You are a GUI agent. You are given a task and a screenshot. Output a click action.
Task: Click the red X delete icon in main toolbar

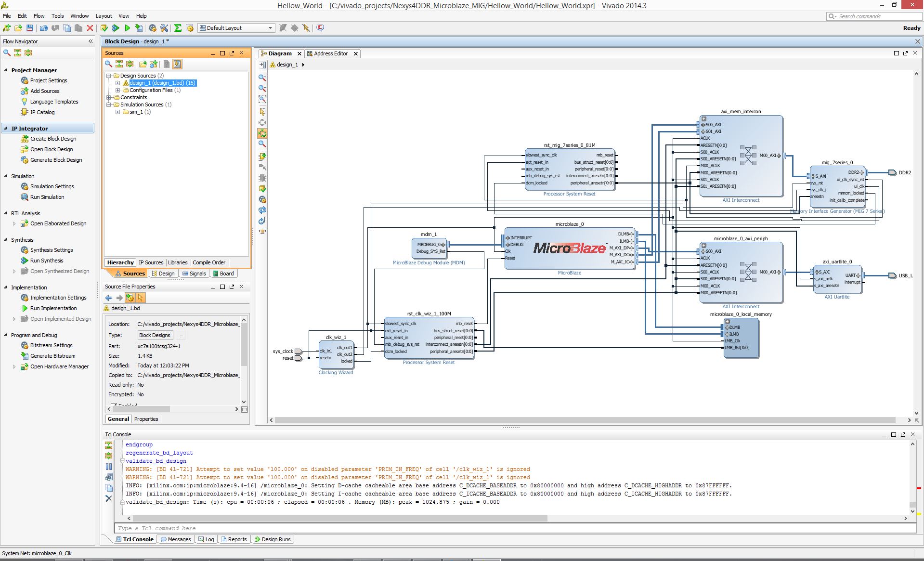click(90, 28)
